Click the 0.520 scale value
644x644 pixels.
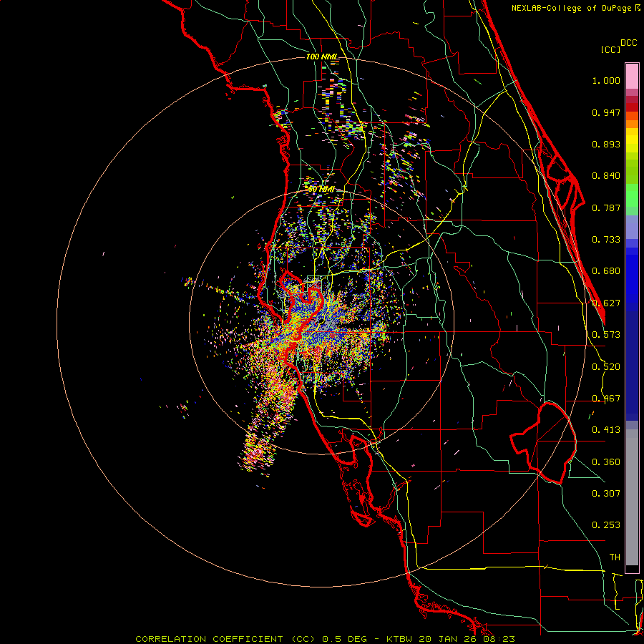pos(606,367)
